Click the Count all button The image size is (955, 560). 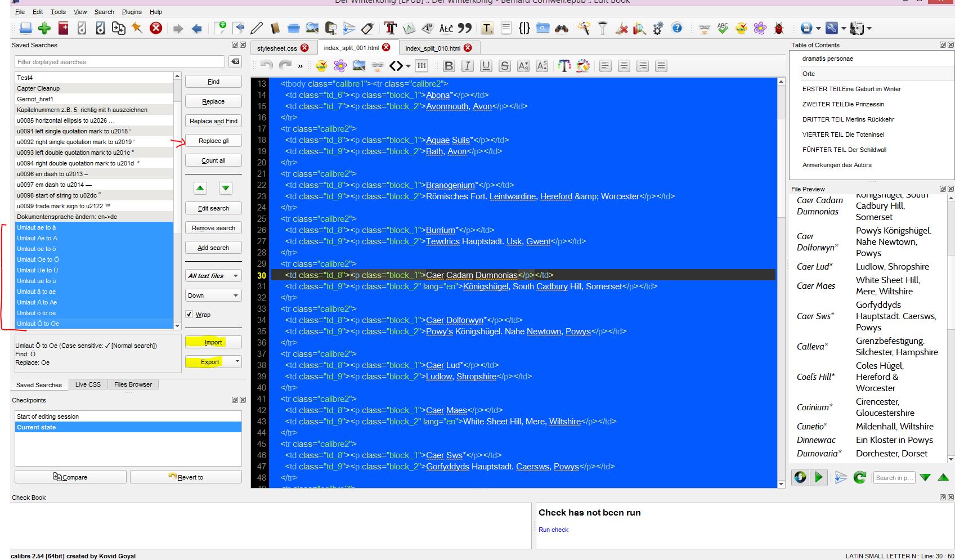[213, 160]
